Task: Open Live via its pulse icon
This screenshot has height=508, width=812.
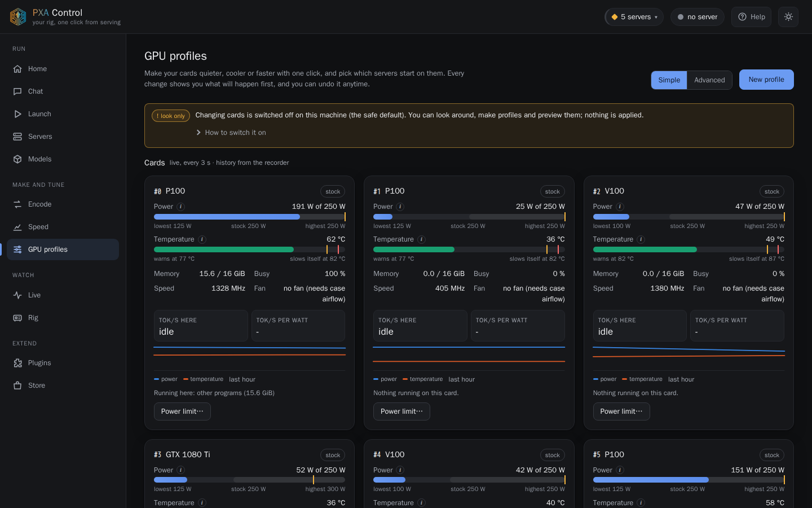Action: (x=17, y=295)
